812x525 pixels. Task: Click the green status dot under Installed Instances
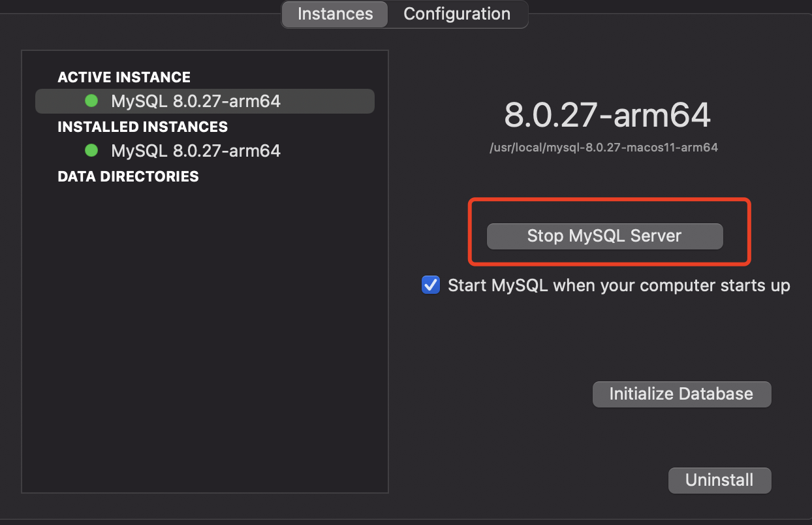(x=91, y=151)
